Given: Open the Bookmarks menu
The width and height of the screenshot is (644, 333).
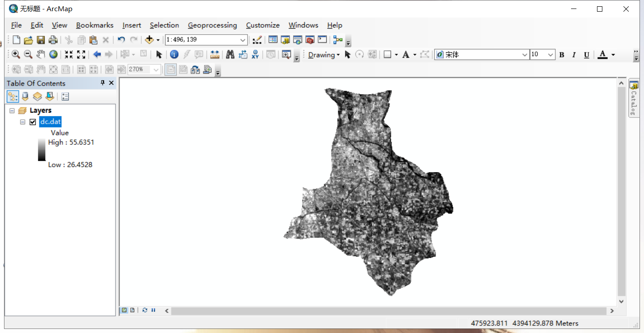Looking at the screenshot, I should pyautogui.click(x=95, y=25).
